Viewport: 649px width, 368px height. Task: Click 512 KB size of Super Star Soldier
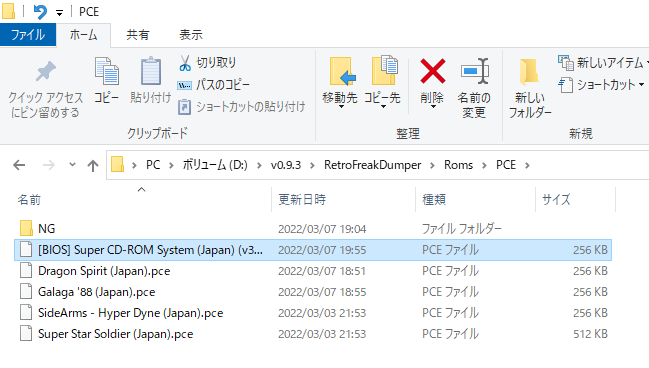coord(590,334)
